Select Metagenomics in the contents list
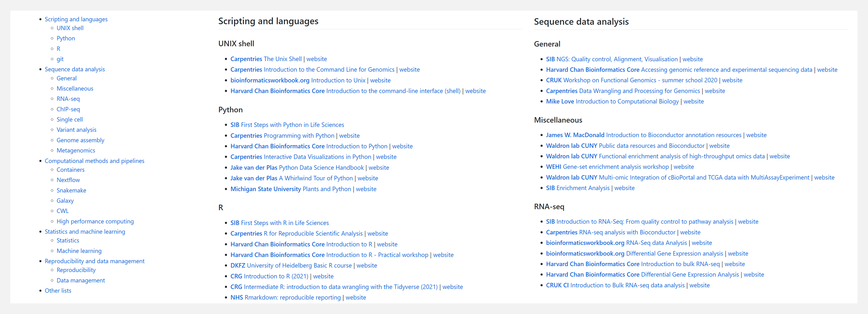Viewport: 868px width, 314px height. 76,150
